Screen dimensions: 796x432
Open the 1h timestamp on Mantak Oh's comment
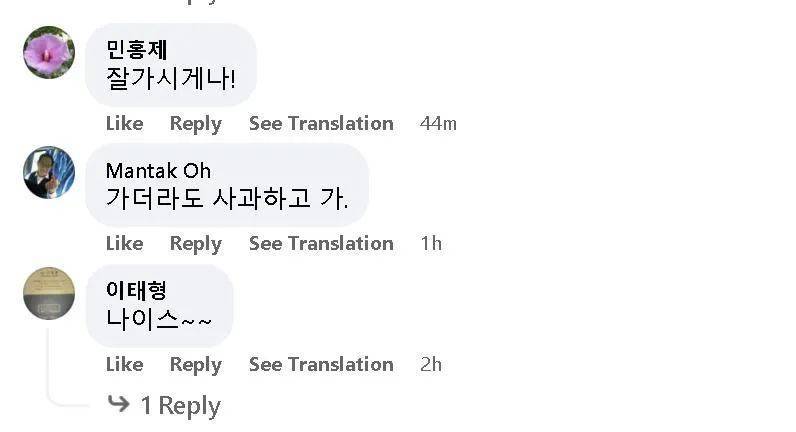click(431, 243)
